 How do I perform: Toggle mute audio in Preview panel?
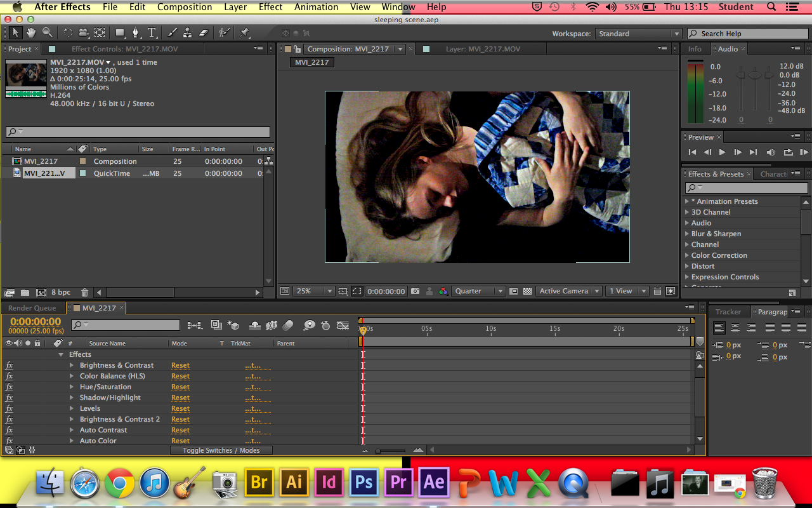771,152
